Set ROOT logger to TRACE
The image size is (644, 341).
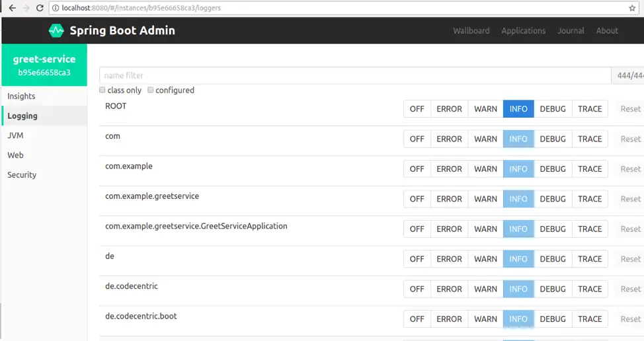[x=590, y=109]
